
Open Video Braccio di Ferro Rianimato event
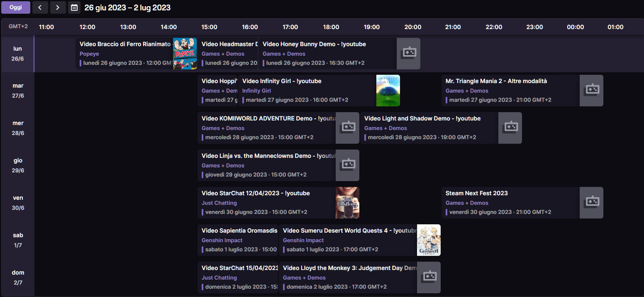[x=124, y=44]
